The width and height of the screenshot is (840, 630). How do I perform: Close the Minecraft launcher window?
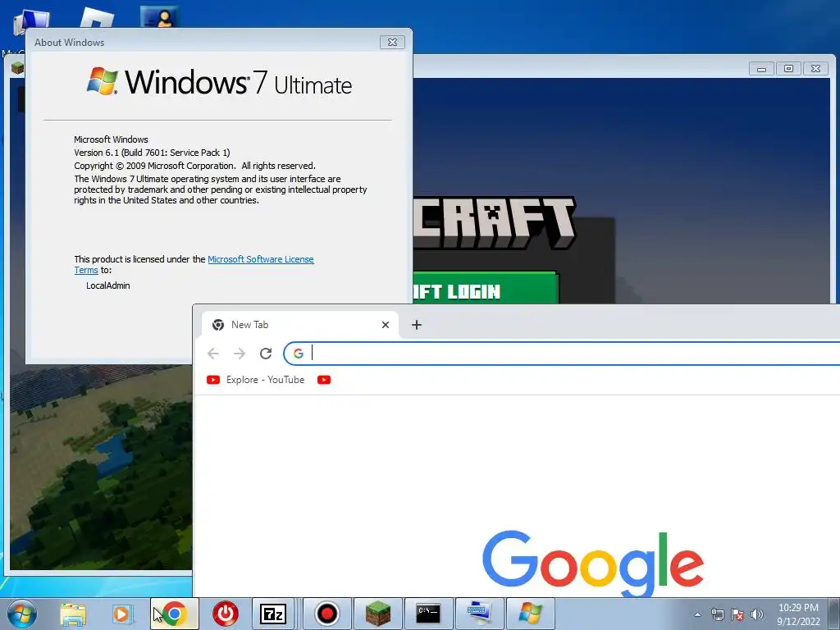point(816,69)
